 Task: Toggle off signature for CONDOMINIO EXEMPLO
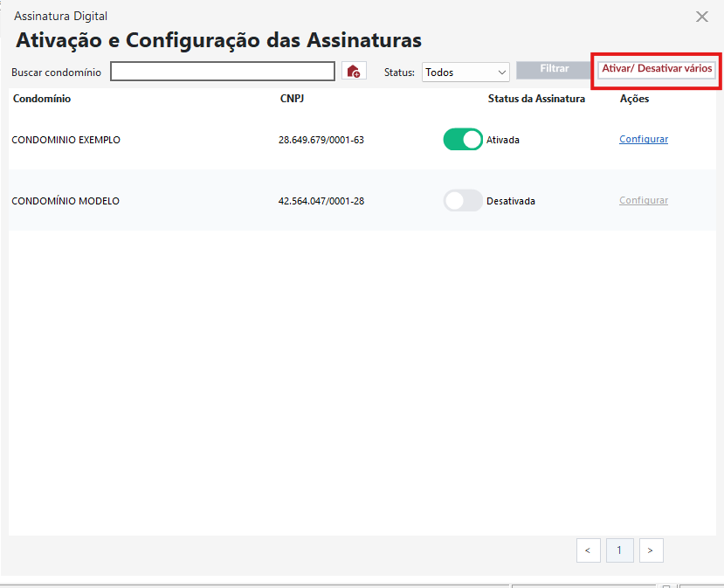coord(463,139)
